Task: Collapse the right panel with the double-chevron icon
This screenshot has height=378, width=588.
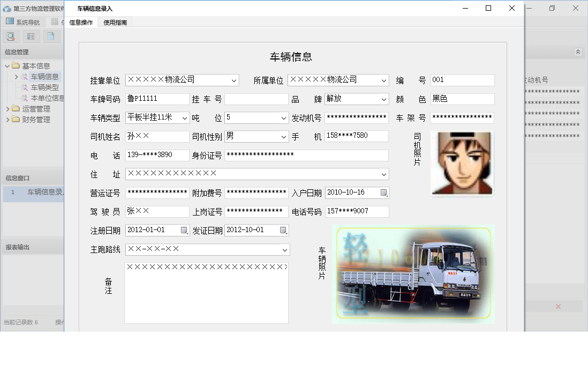Action: (x=578, y=52)
